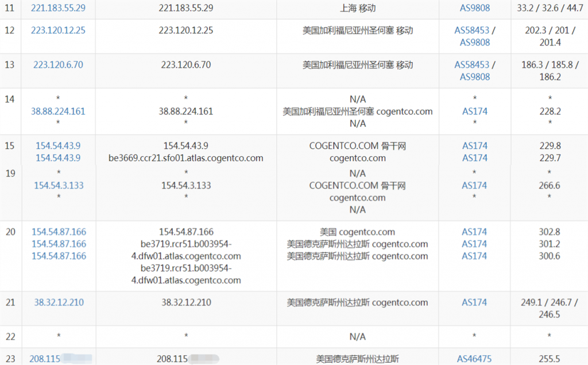Select 'COGENTCO.COM 骨干网' in hop 19
Image resolution: width=588 pixels, height=365 pixels.
357,186
